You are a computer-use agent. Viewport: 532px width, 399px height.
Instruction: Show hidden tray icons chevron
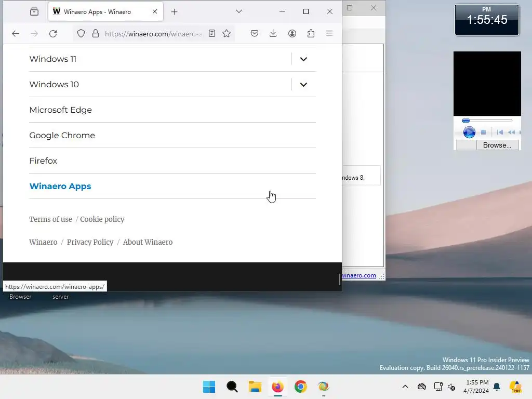405,387
